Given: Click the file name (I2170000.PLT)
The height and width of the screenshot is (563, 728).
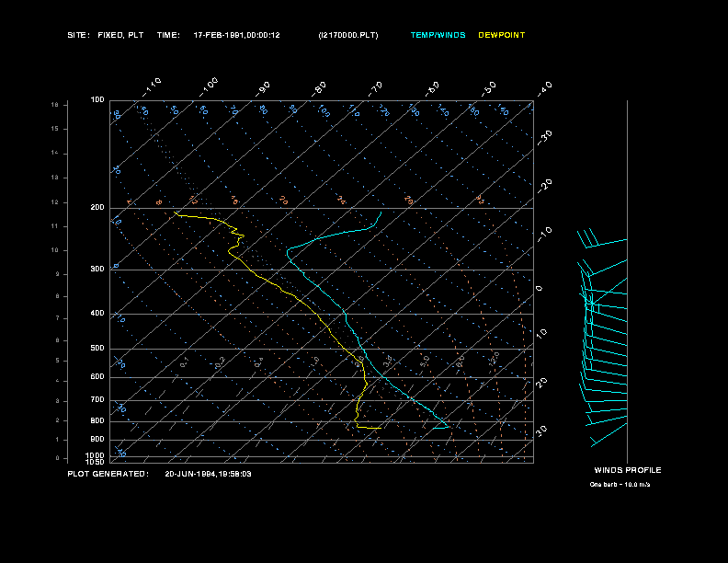Looking at the screenshot, I should tap(348, 35).
